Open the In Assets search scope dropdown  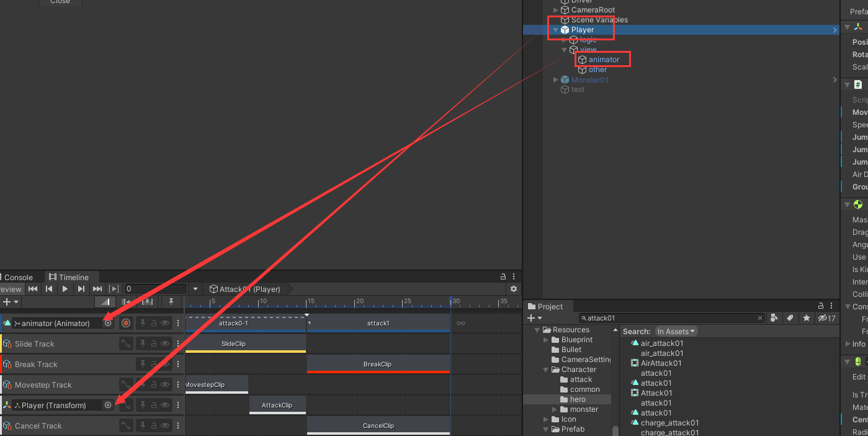[x=676, y=332]
